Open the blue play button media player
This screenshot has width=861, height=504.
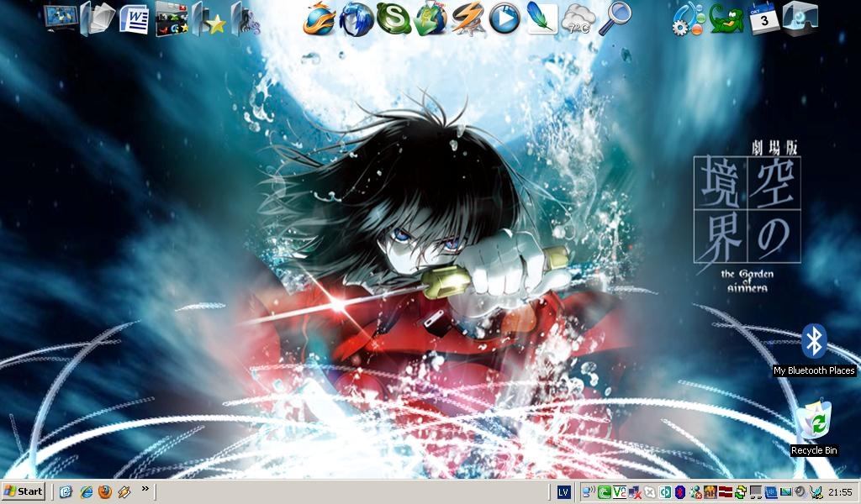coord(504,18)
